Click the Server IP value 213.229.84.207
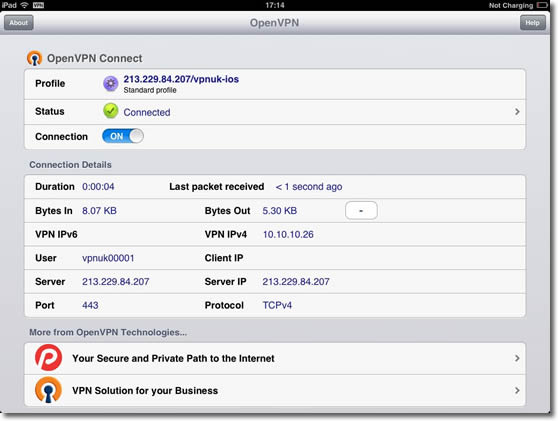558x421 pixels. (x=296, y=282)
